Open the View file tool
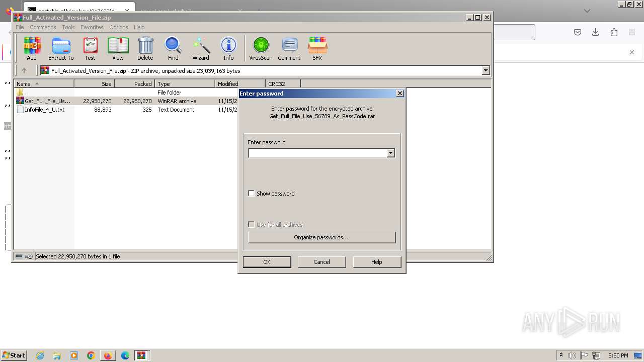The width and height of the screenshot is (644, 362). (118, 49)
